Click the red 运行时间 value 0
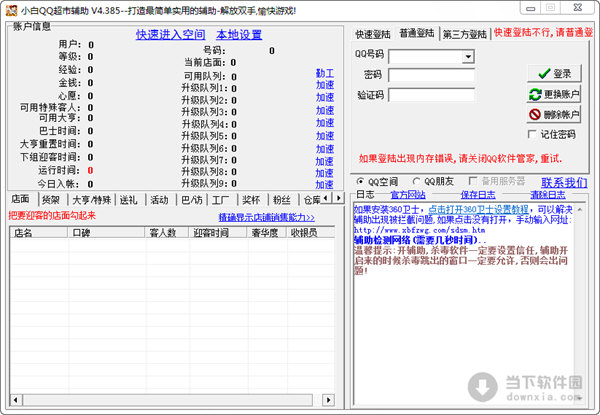600x415 pixels. (x=90, y=170)
